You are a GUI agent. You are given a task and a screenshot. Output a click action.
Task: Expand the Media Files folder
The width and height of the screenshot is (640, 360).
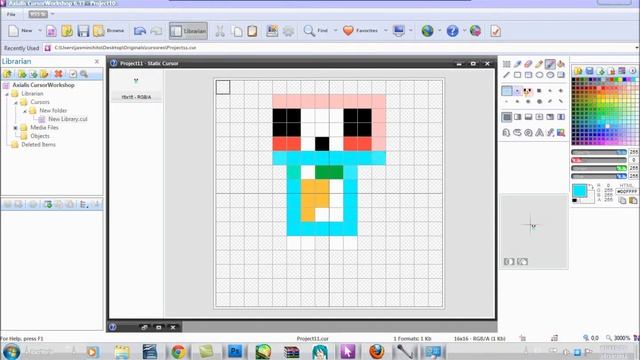coord(16,128)
